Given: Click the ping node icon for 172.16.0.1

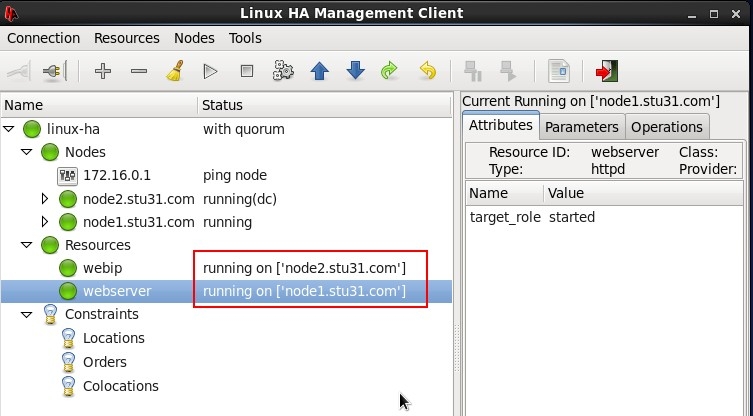Looking at the screenshot, I should (x=67, y=176).
